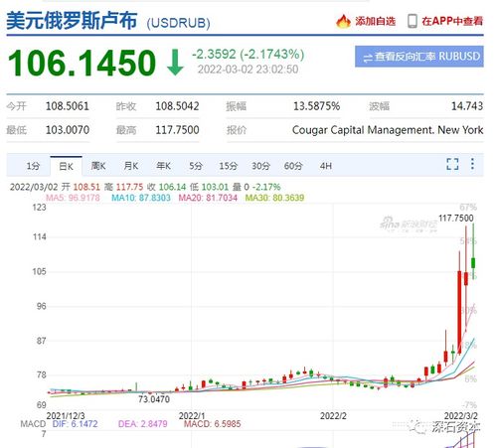Open the fullscreen chart icon

coord(452,164)
